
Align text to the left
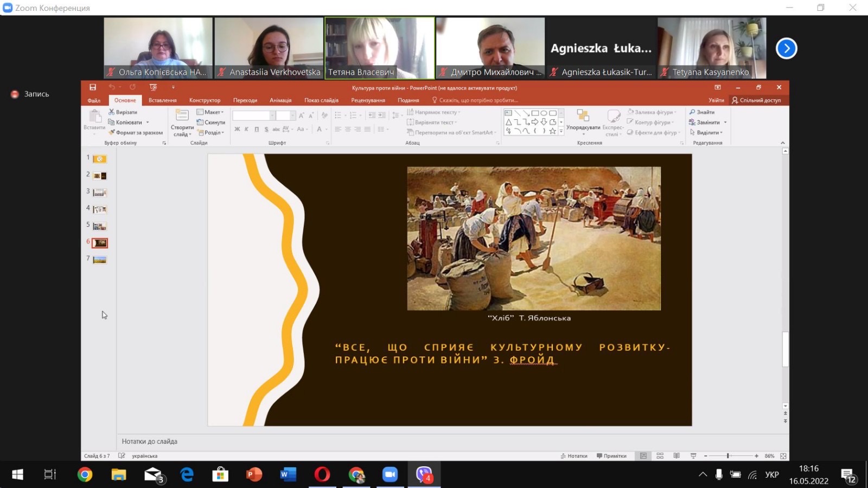[338, 129]
